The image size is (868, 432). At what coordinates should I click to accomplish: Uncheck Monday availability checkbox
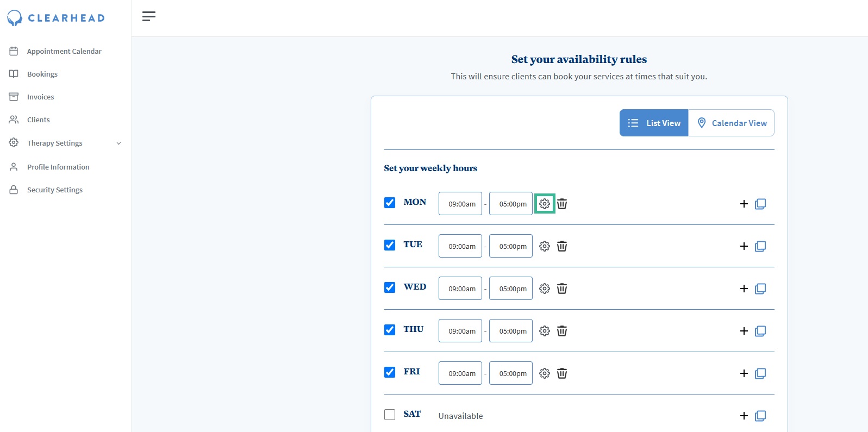[x=390, y=203]
